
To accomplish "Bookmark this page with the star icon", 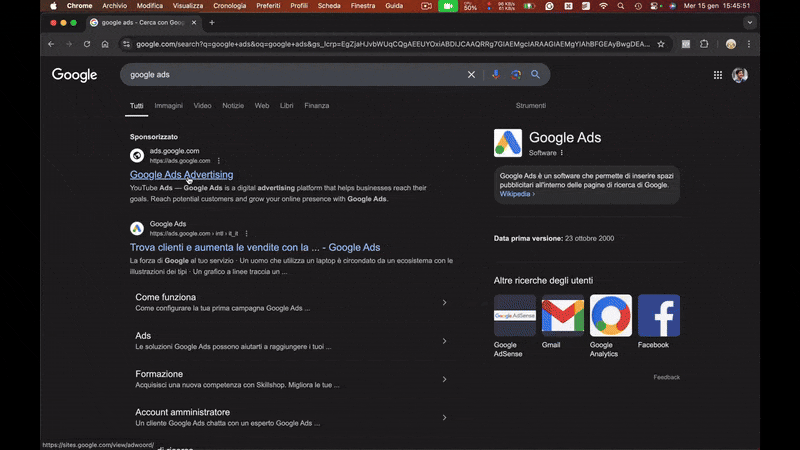I will [661, 44].
